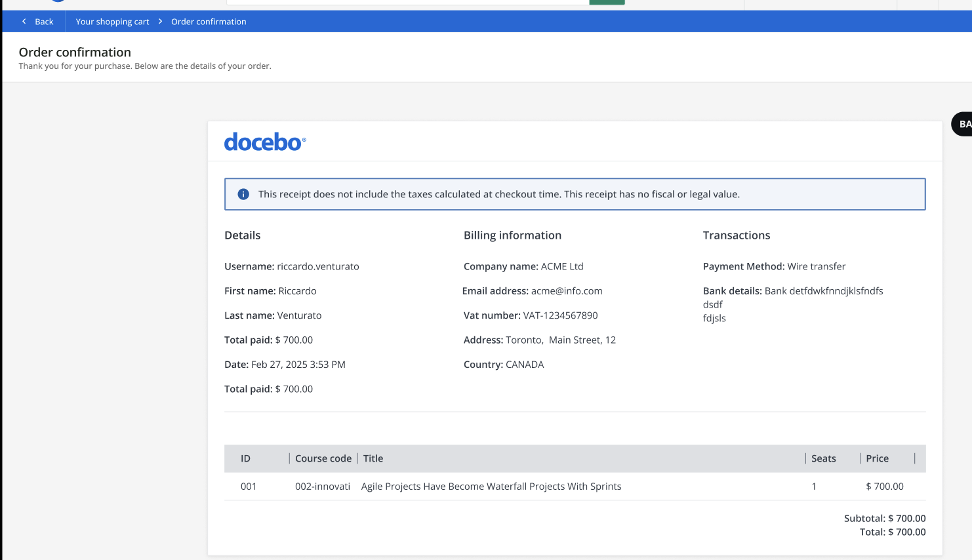Click the course code 002-innovati cell
The image size is (972, 560).
click(322, 487)
